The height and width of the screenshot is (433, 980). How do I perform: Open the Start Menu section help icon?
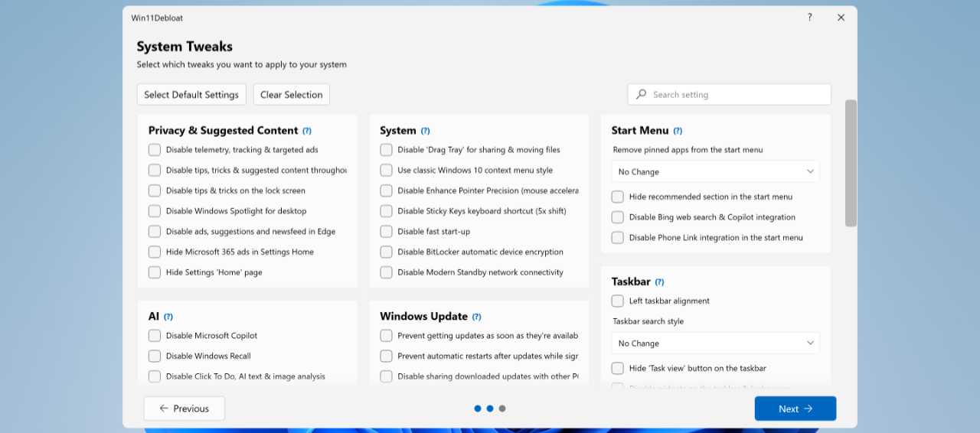point(678,131)
